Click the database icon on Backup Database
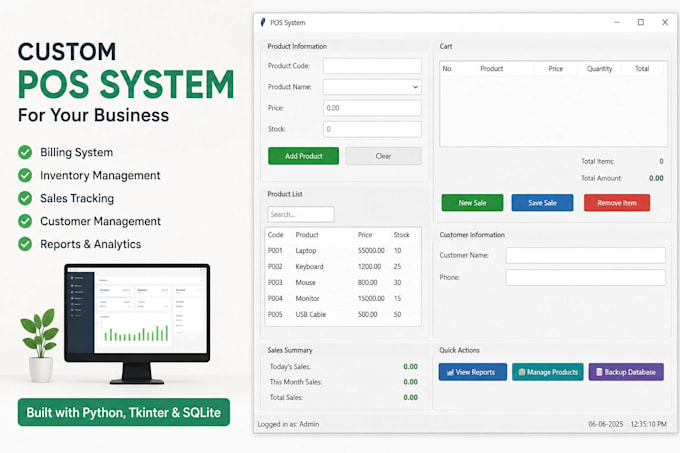The width and height of the screenshot is (680, 453). (x=599, y=372)
